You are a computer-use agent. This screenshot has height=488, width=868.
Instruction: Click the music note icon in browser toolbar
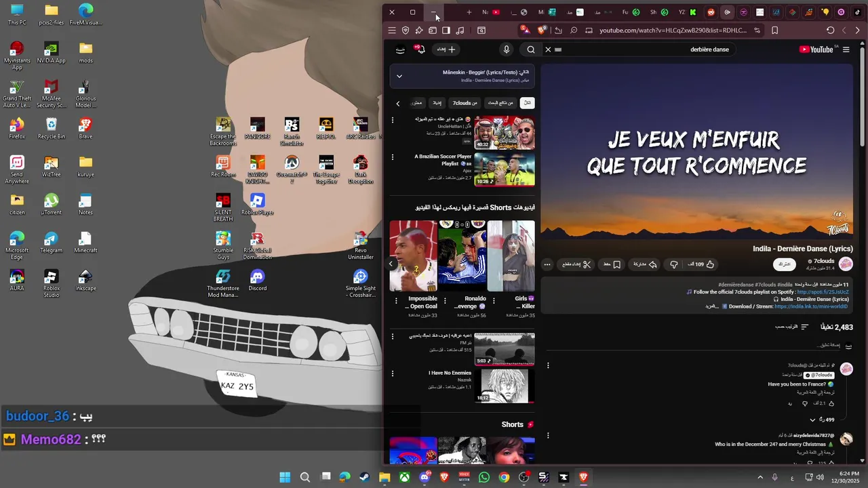[x=460, y=30]
